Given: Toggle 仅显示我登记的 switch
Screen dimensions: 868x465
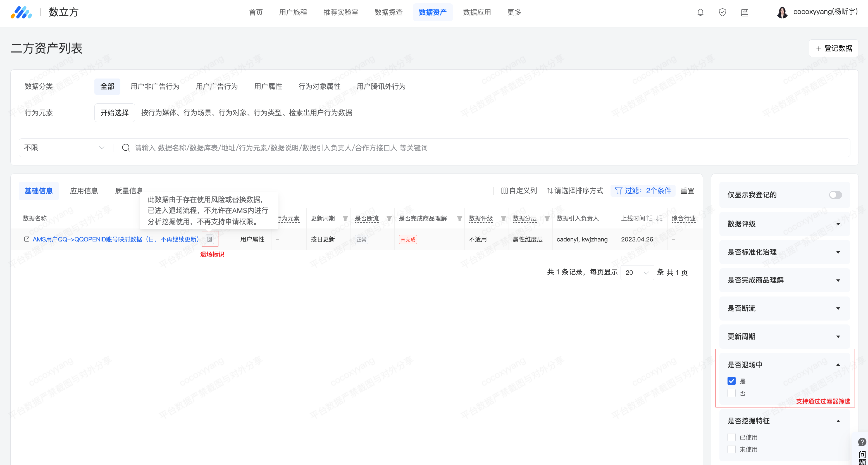Looking at the screenshot, I should tap(835, 195).
